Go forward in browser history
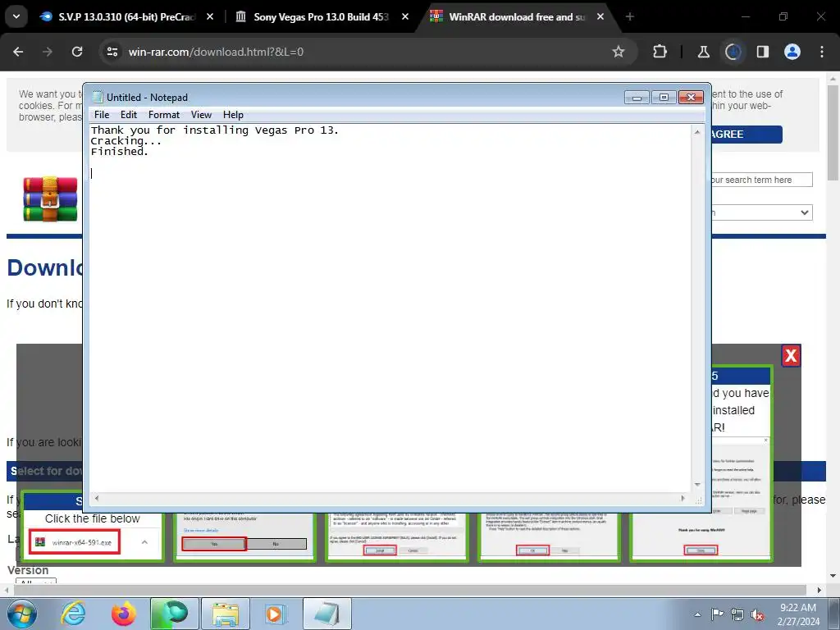The width and height of the screenshot is (840, 630). (x=48, y=52)
